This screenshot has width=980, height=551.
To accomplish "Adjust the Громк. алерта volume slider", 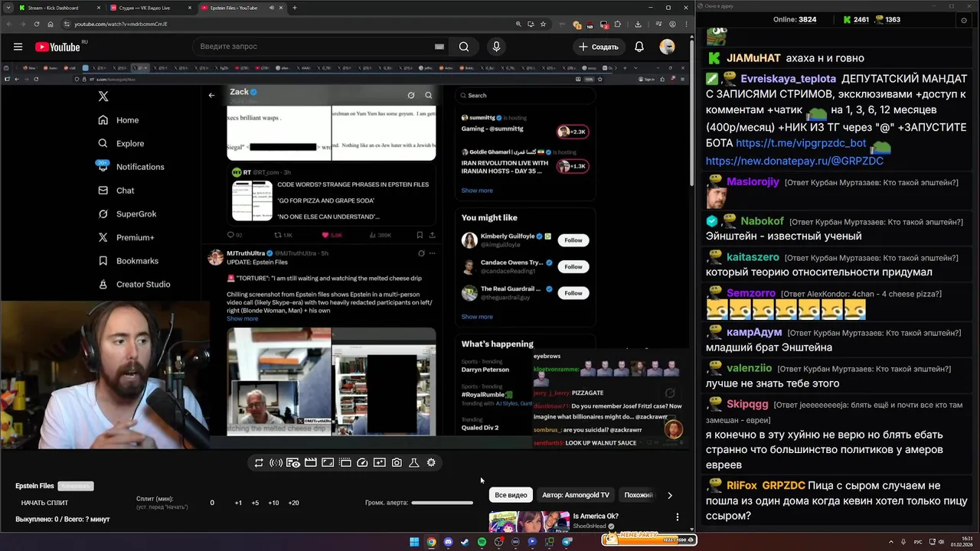I will point(442,503).
